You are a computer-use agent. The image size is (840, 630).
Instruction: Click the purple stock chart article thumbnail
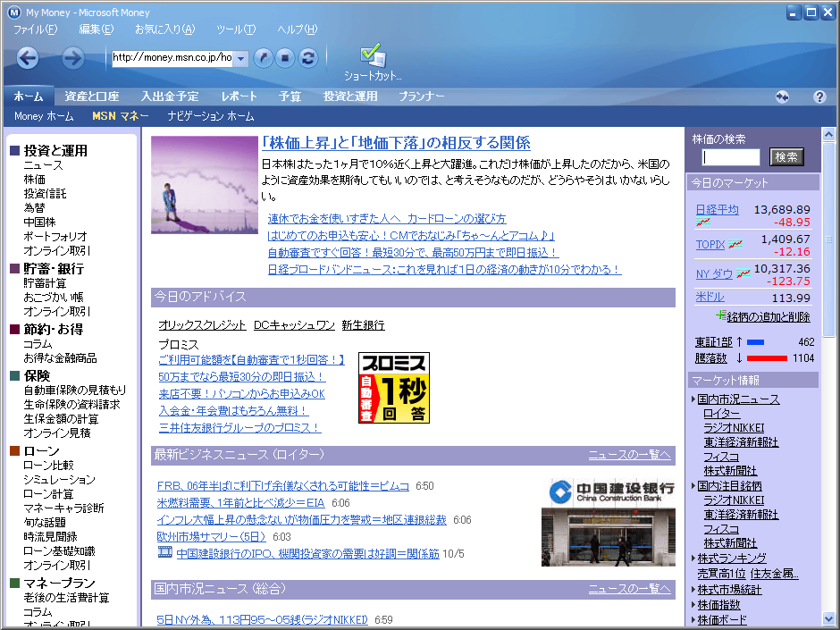coord(205,185)
